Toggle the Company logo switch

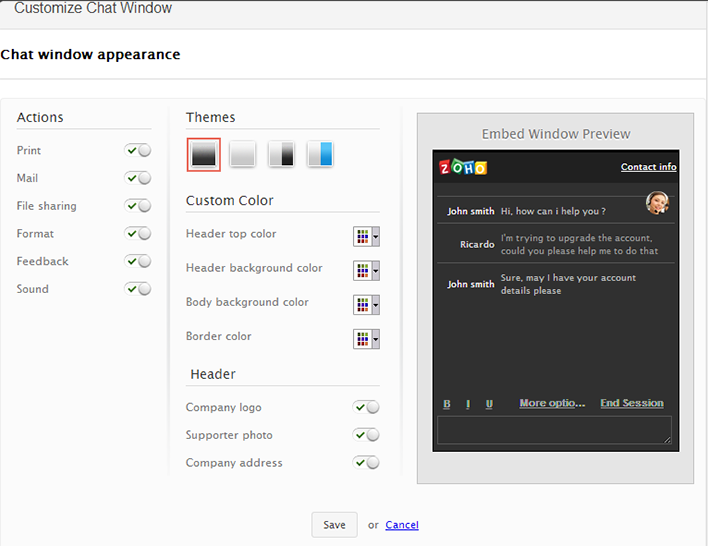[366, 407]
